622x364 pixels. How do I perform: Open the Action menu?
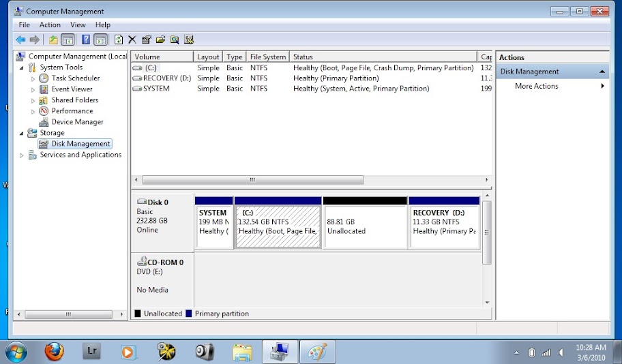50,25
